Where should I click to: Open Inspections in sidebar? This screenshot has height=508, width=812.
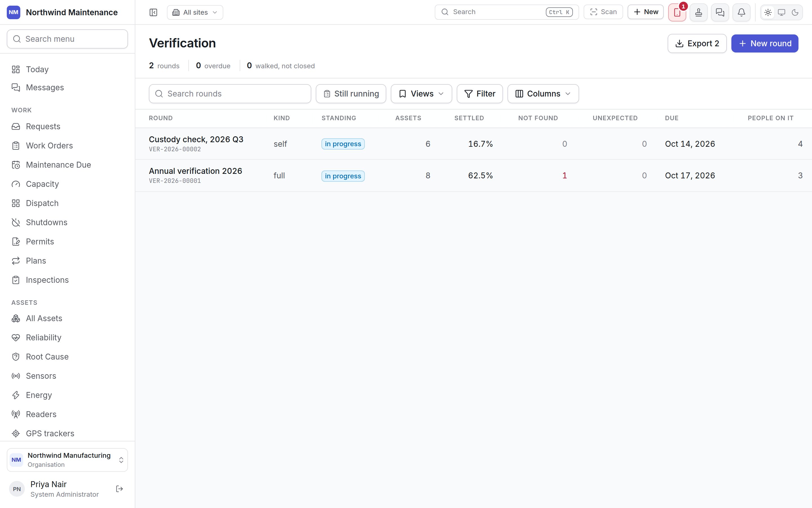(x=67, y=280)
